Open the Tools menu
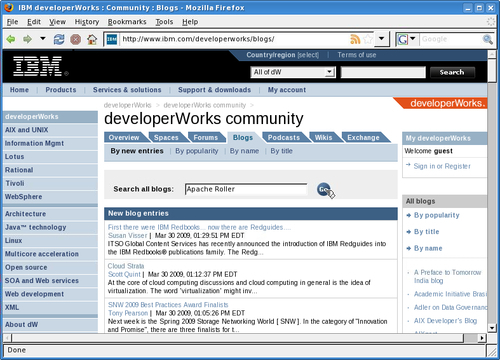The height and width of the screenshot is (360, 500). [x=164, y=22]
